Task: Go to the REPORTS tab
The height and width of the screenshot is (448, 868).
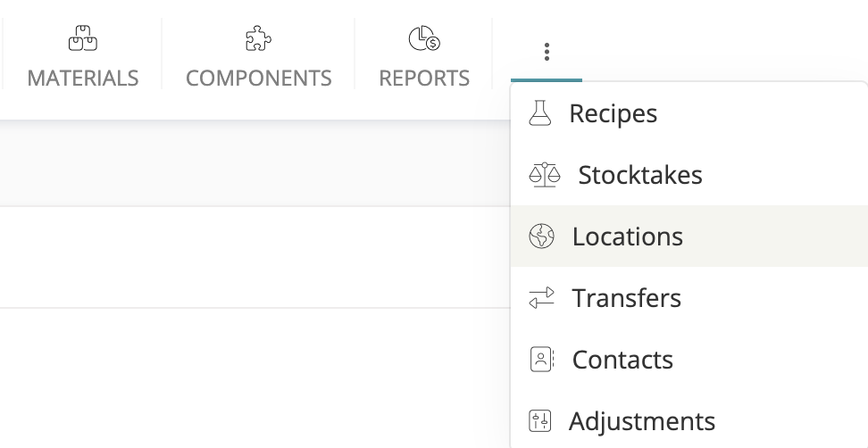Action: pyautogui.click(x=424, y=79)
